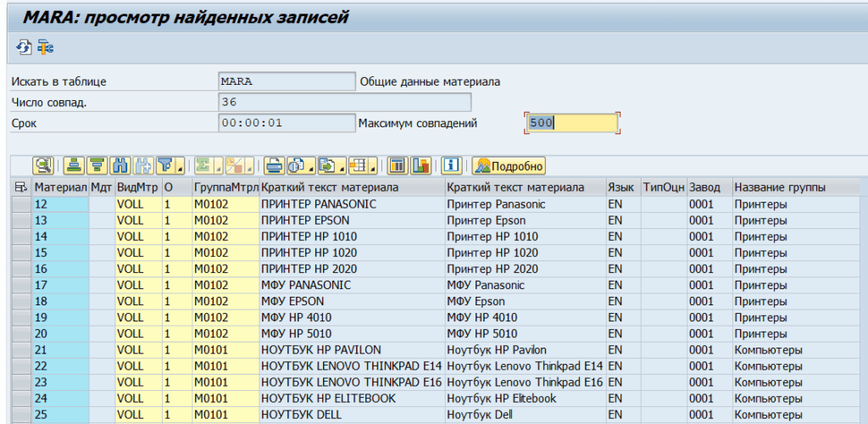Click the Print icon in table toolbar
Image resolution: width=868 pixels, height=424 pixels.
[x=274, y=165]
